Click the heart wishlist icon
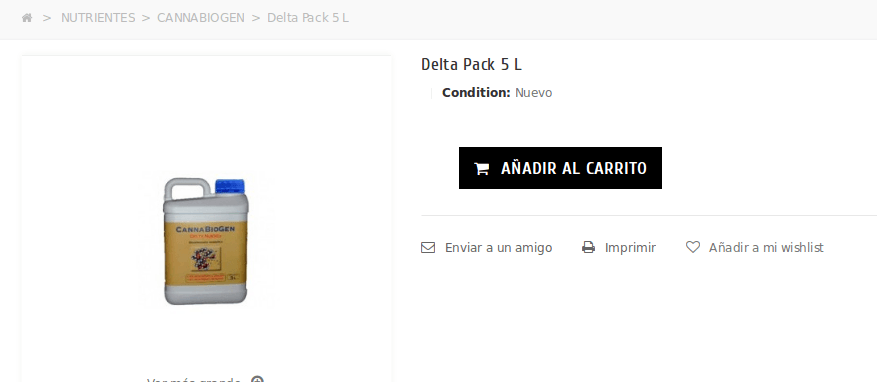The width and height of the screenshot is (877, 382). (692, 247)
